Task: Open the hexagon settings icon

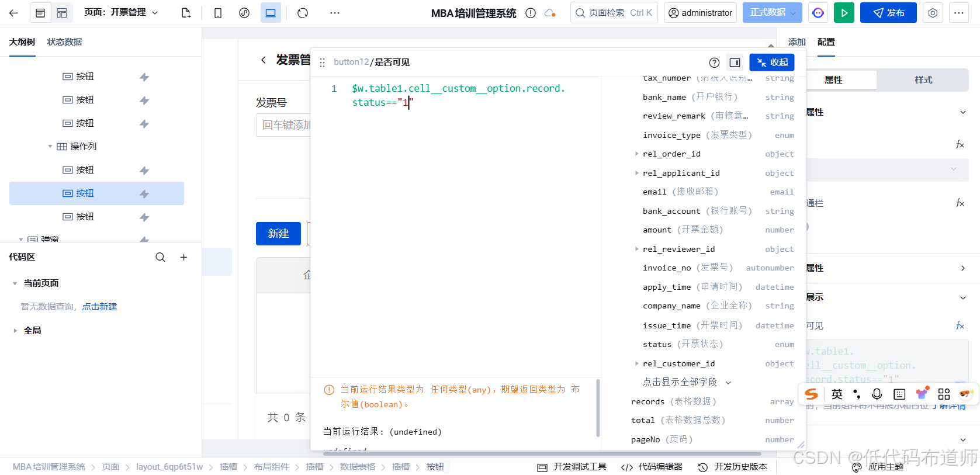Action: (x=933, y=13)
